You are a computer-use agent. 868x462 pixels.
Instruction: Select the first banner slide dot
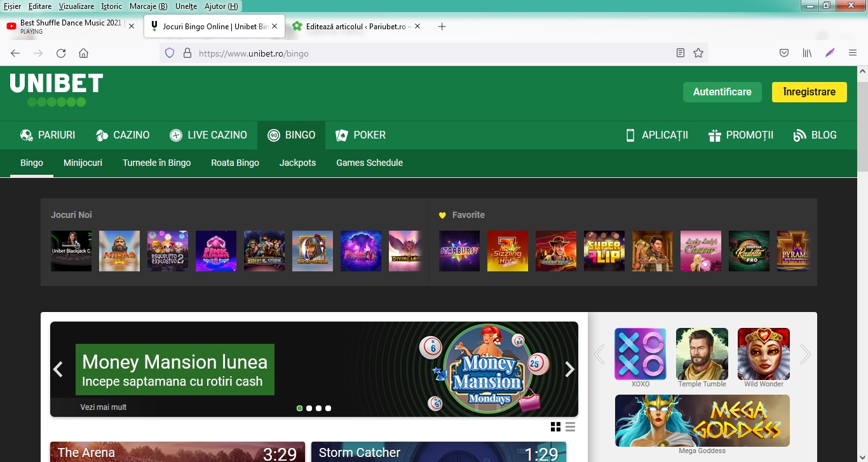pos(299,409)
